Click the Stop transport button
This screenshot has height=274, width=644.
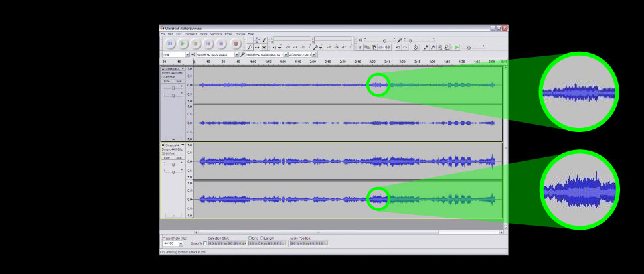[196, 44]
